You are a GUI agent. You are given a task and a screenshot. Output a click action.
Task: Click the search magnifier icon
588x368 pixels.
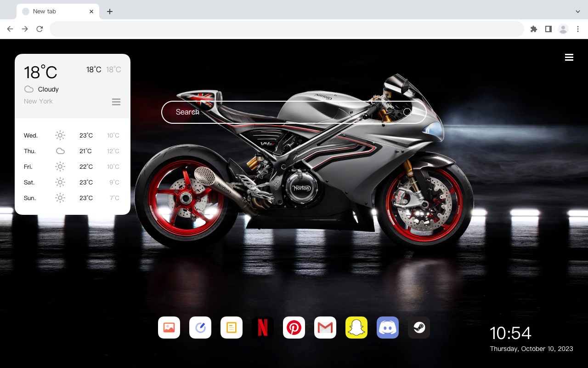[x=407, y=112]
